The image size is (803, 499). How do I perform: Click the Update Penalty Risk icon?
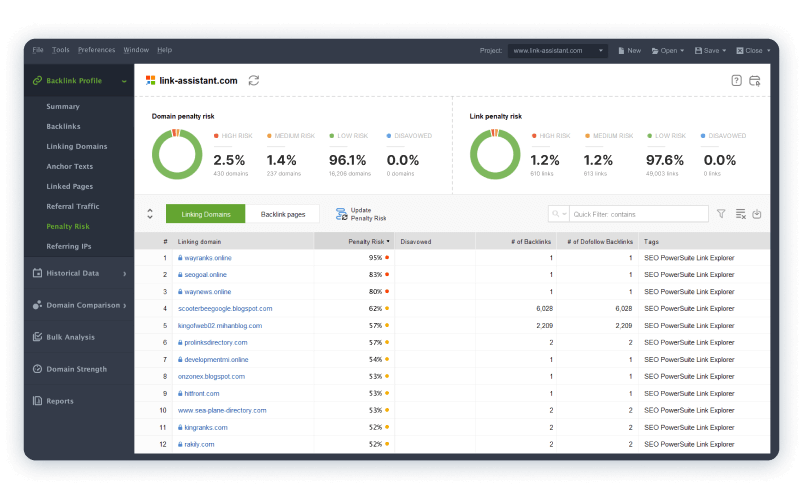pos(341,214)
